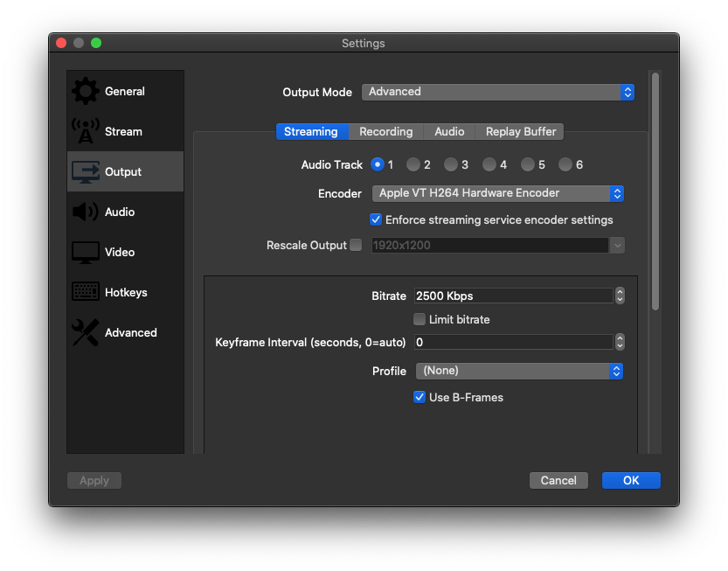
Task: Uncheck Enforce streaming service encoder settings
Action: (x=376, y=219)
